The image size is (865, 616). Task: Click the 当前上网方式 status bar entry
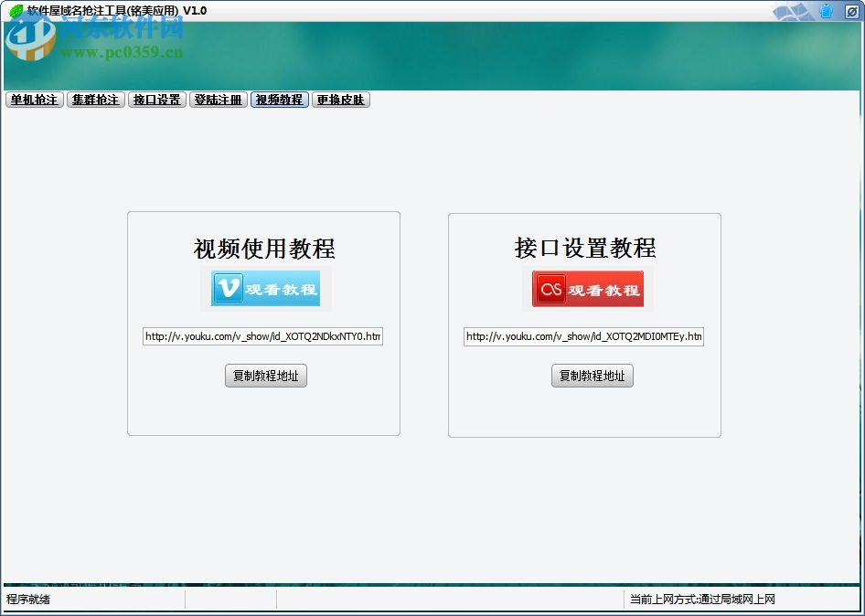tap(702, 599)
